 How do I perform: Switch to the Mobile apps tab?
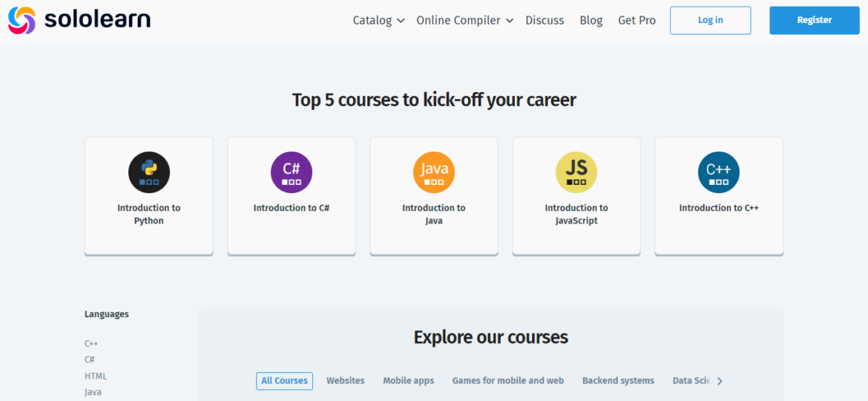coord(409,381)
